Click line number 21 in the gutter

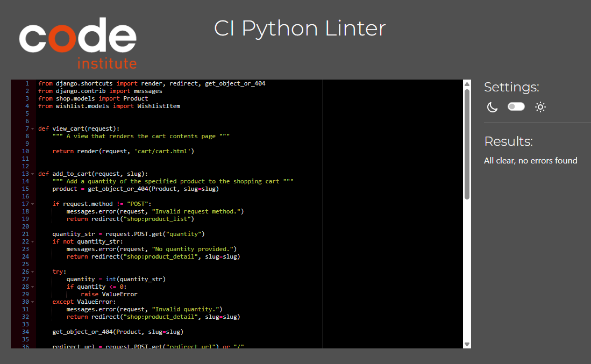[x=25, y=234]
